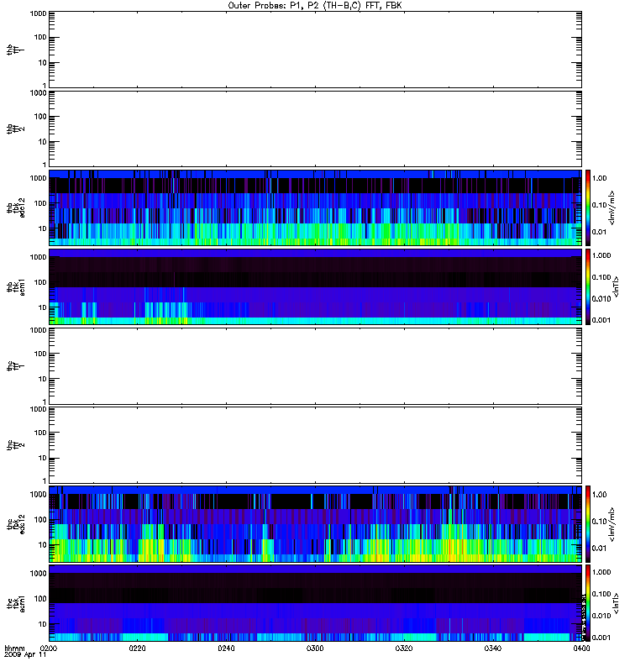Click the '<|nT|>' unit label beside thc scm1 color bar
The height and width of the screenshot is (672, 630).
pyautogui.click(x=616, y=603)
